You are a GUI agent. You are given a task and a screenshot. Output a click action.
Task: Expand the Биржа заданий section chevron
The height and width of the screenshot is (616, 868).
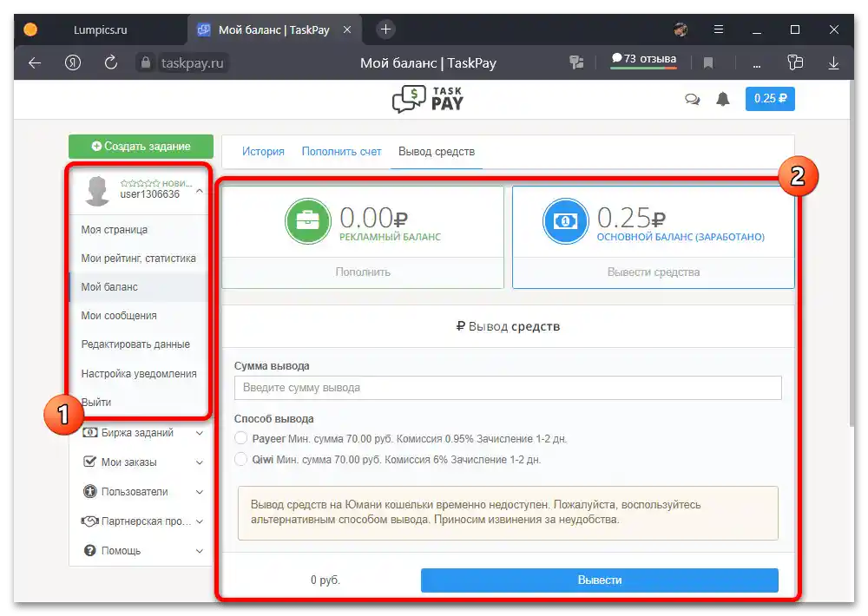coord(200,433)
